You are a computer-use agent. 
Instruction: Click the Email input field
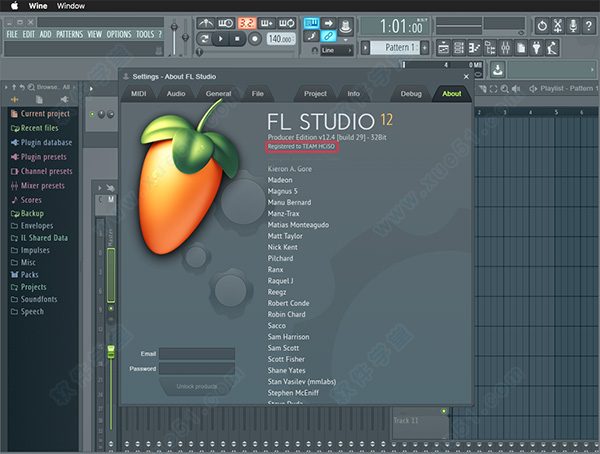tap(197, 354)
